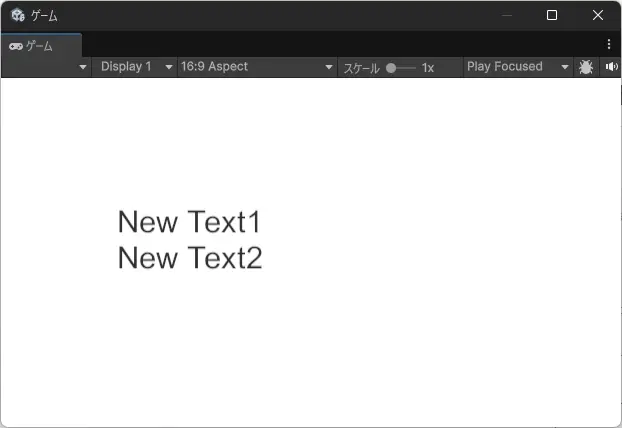Click the Unity icon in title bar

pyautogui.click(x=18, y=15)
